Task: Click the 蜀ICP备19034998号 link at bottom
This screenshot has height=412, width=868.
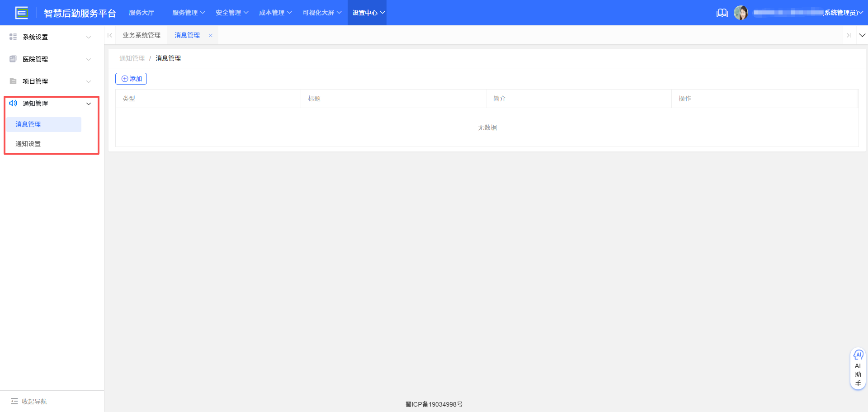Action: (x=434, y=404)
